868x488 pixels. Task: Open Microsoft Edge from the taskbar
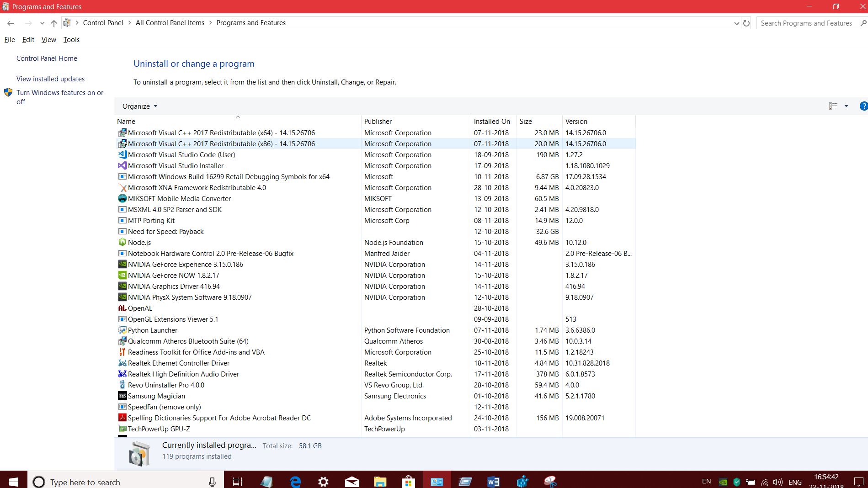coord(295,482)
